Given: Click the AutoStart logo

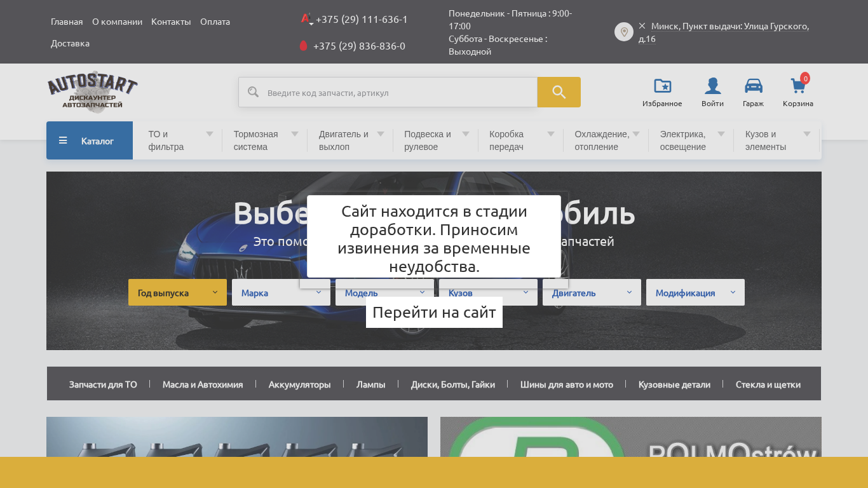Looking at the screenshot, I should pyautogui.click(x=92, y=92).
